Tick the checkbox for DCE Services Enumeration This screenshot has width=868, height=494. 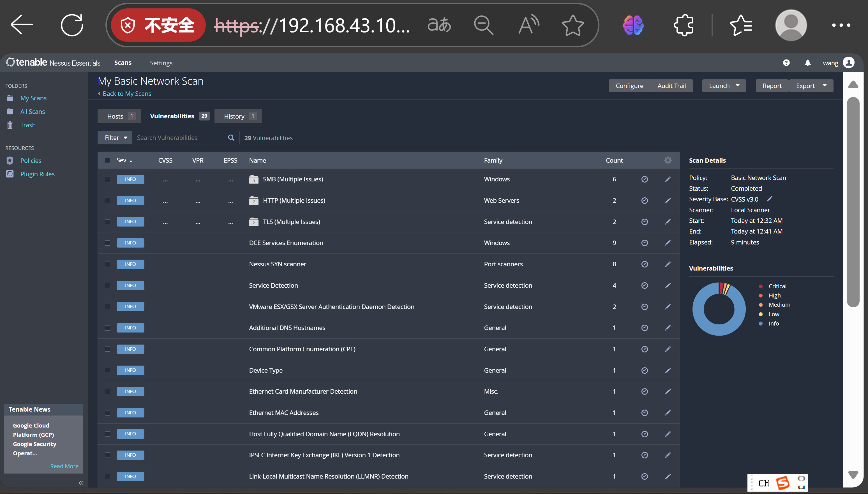[108, 243]
